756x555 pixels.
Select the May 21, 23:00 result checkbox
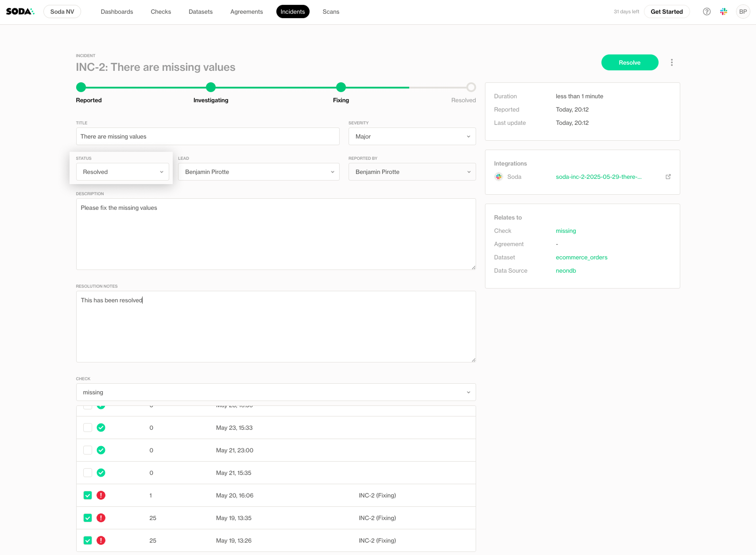tap(88, 450)
